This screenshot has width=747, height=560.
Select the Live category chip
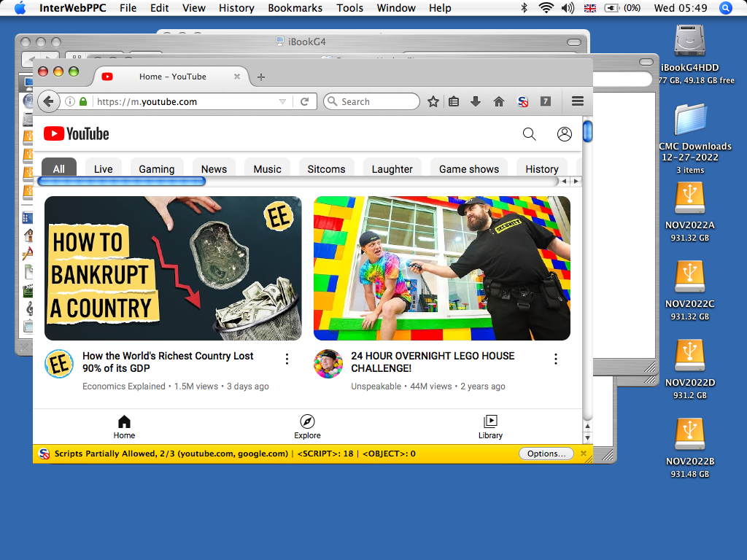click(104, 168)
